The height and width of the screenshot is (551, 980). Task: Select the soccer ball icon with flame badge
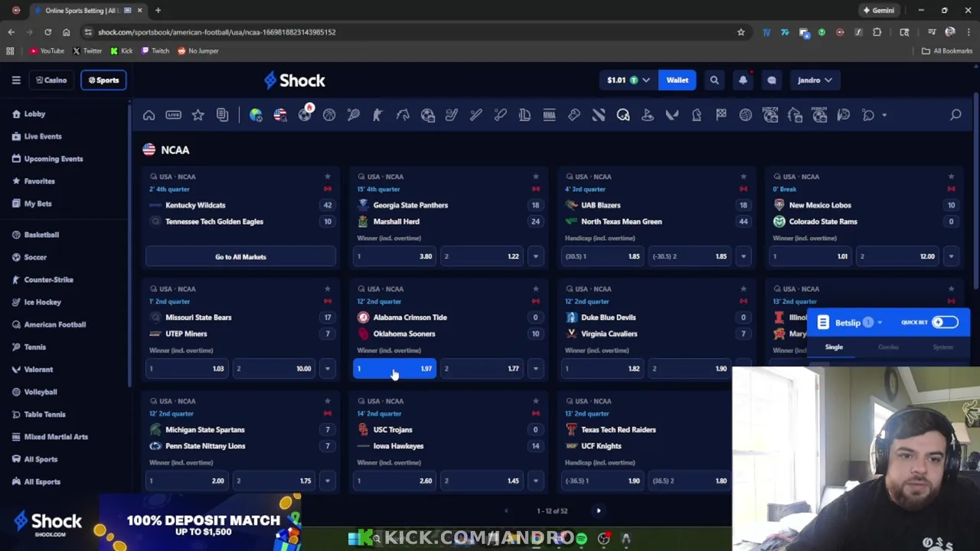305,114
